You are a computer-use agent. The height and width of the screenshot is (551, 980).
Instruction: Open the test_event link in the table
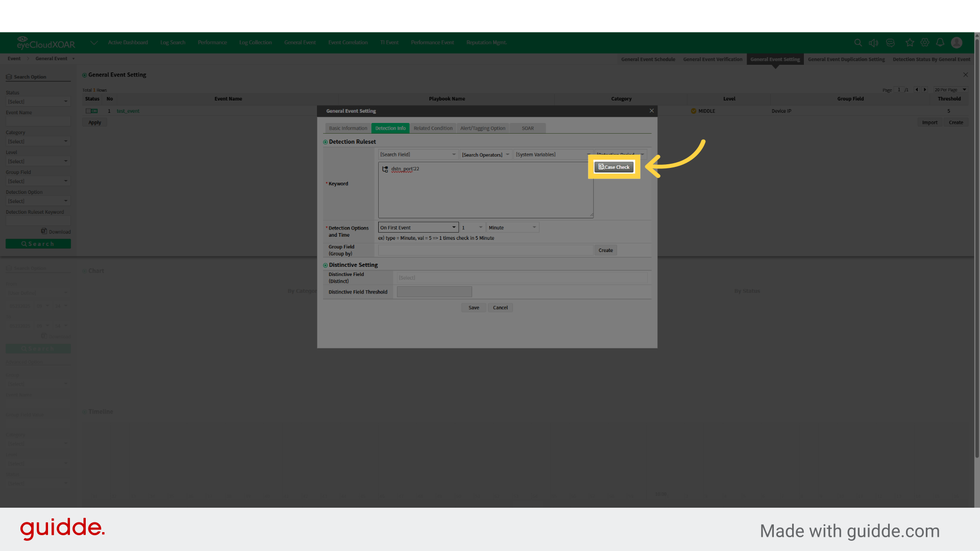128,111
